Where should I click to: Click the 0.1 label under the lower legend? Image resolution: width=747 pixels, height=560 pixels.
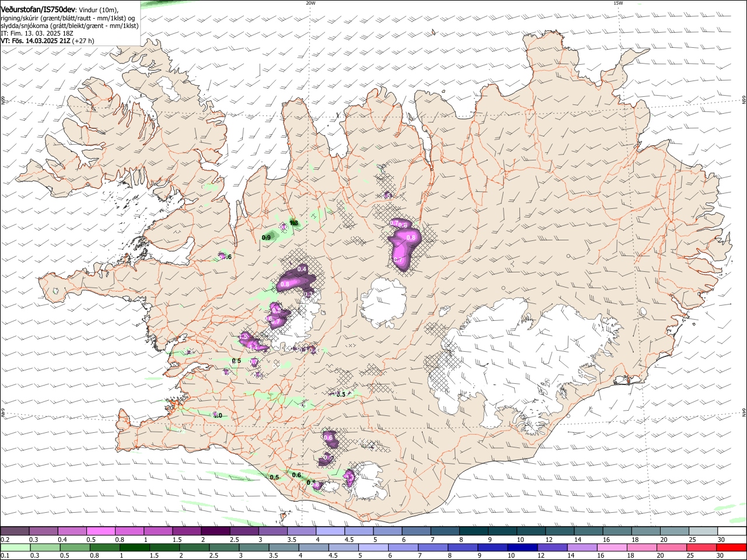click(5, 556)
